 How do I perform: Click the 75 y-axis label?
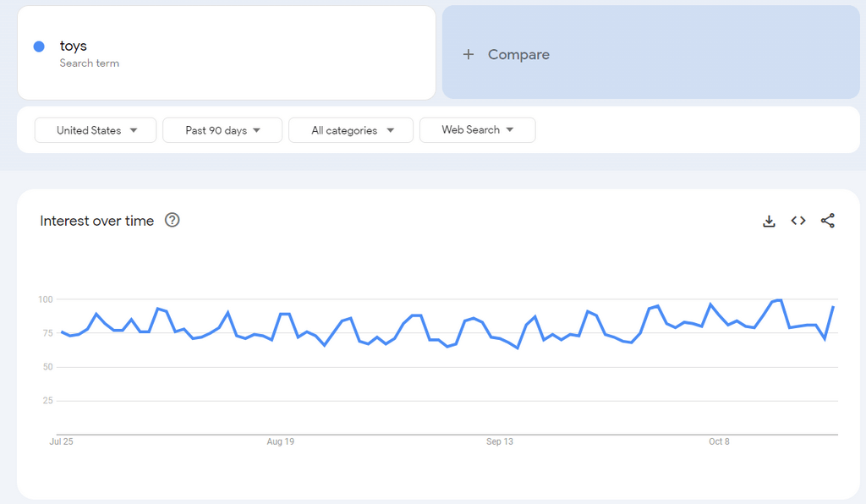48,333
